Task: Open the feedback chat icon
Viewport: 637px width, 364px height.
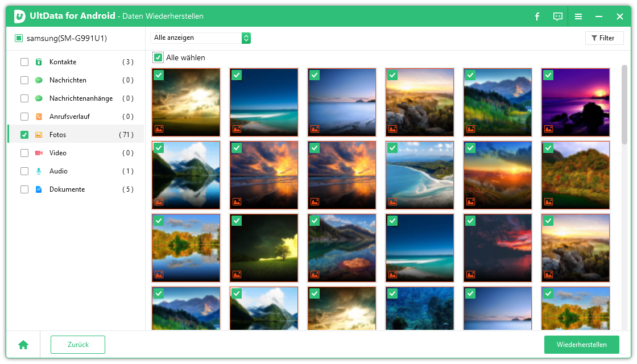Action: [558, 16]
